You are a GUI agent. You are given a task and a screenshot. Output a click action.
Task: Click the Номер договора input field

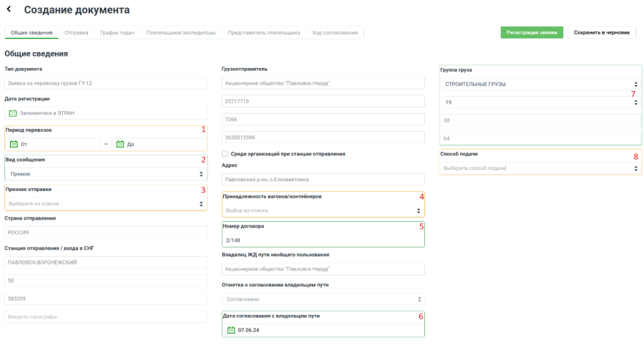tap(323, 241)
